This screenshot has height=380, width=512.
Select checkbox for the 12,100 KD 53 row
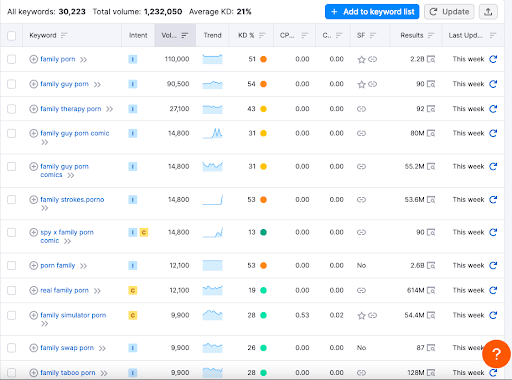(12, 265)
